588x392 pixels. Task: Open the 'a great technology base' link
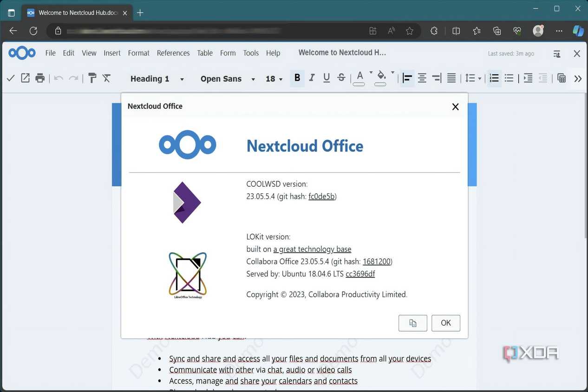[312, 249]
